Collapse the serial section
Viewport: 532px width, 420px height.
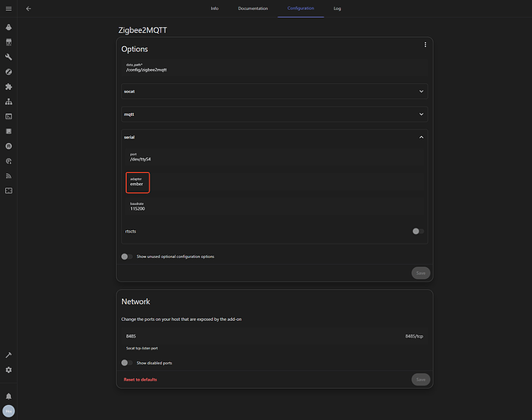coord(275,137)
